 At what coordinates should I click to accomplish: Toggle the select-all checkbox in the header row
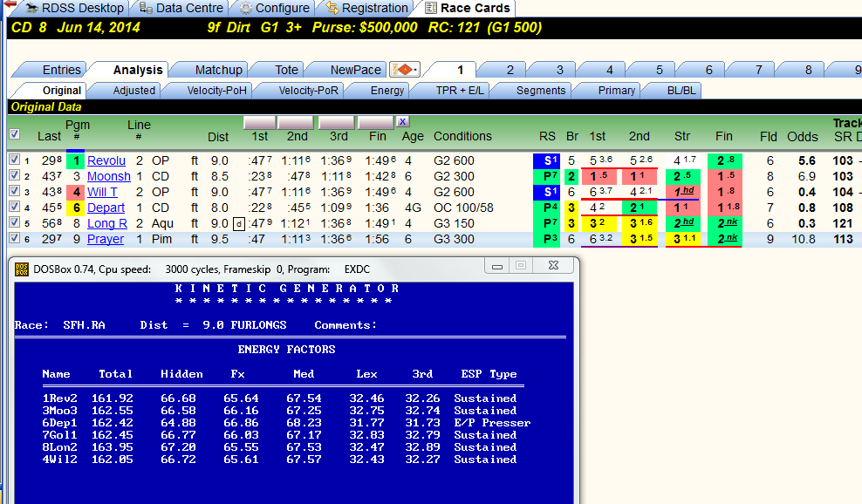pyautogui.click(x=14, y=133)
